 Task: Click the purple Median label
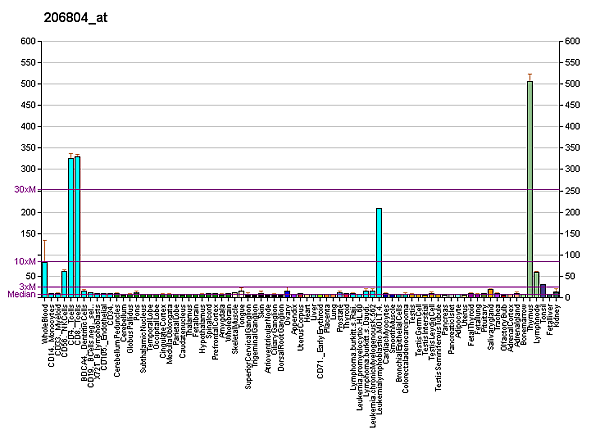coord(21,294)
